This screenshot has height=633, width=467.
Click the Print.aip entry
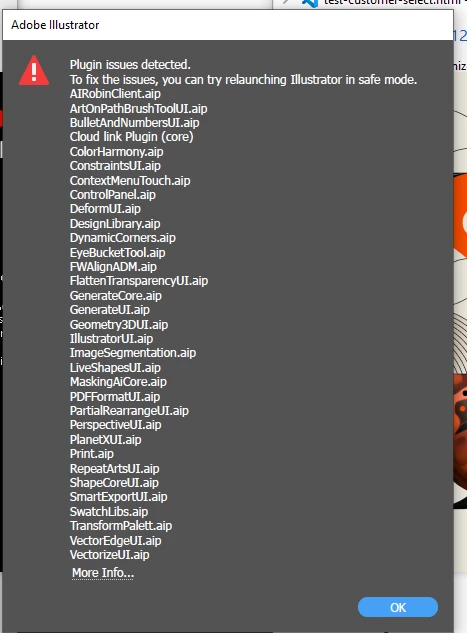92,454
